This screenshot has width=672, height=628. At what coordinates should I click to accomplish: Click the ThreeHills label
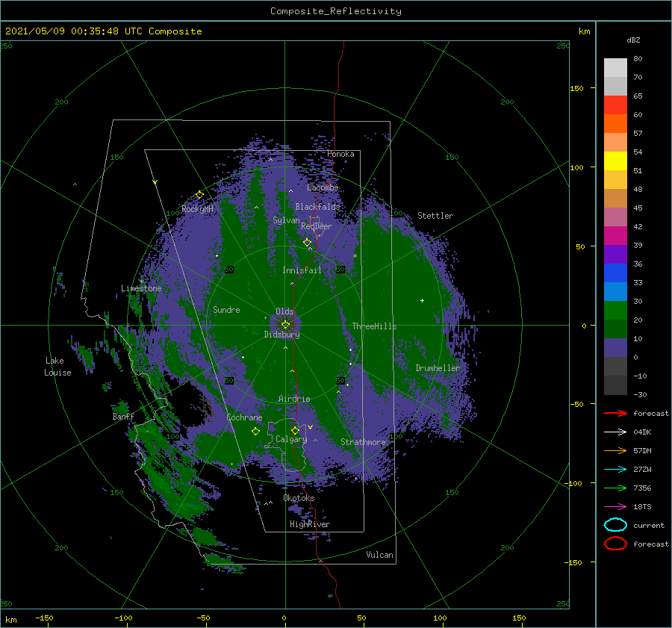pyautogui.click(x=374, y=326)
